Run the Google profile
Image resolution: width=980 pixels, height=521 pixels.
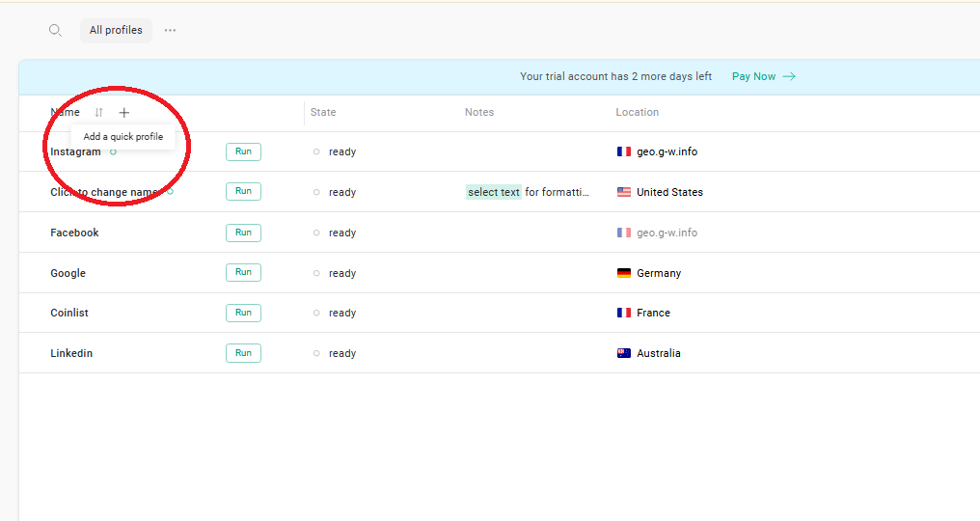[243, 272]
